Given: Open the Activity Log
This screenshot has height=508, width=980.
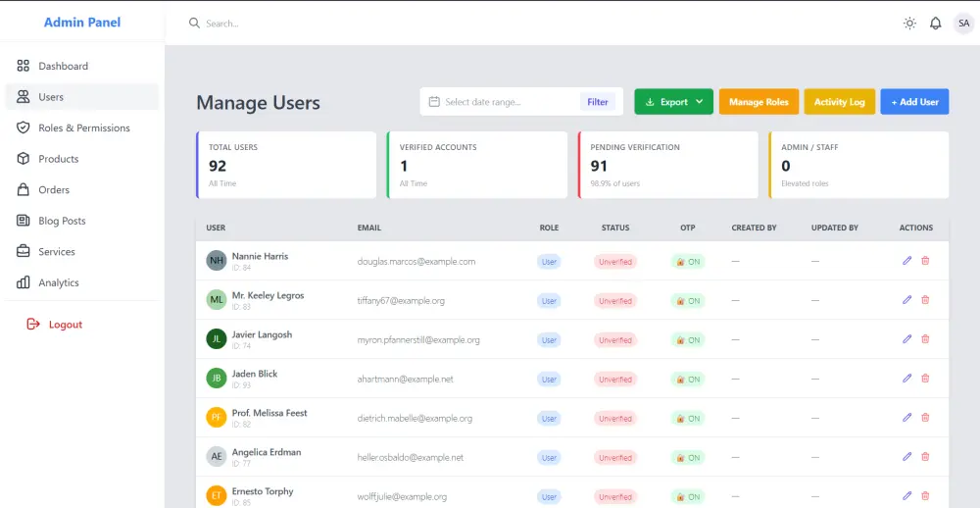Looking at the screenshot, I should point(840,102).
